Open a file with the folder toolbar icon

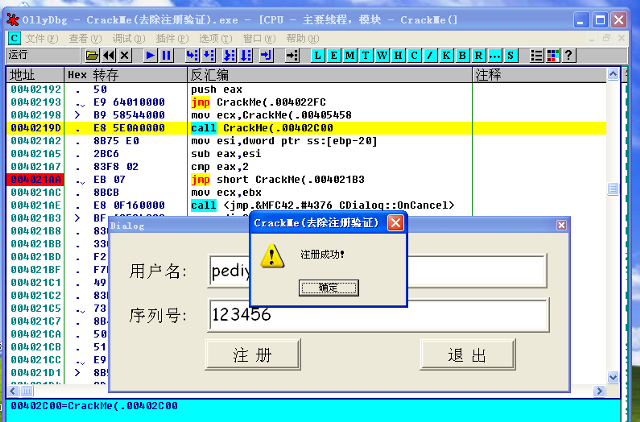[x=92, y=55]
